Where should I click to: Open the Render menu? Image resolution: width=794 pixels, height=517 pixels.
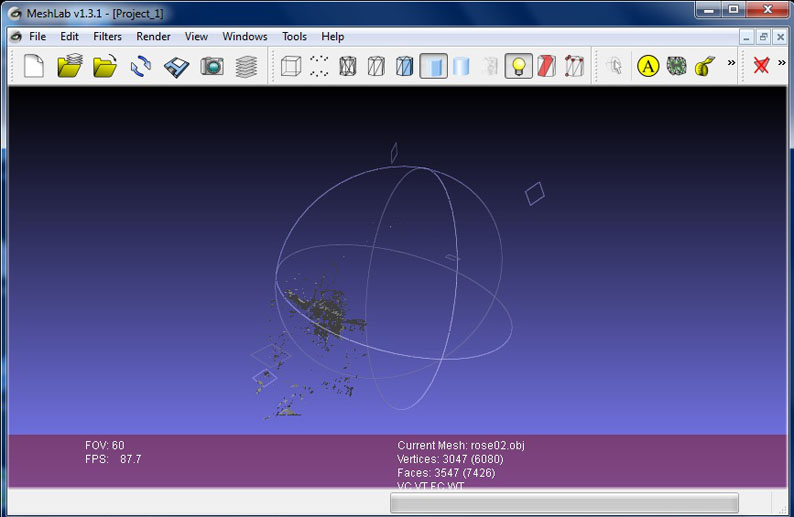(153, 36)
